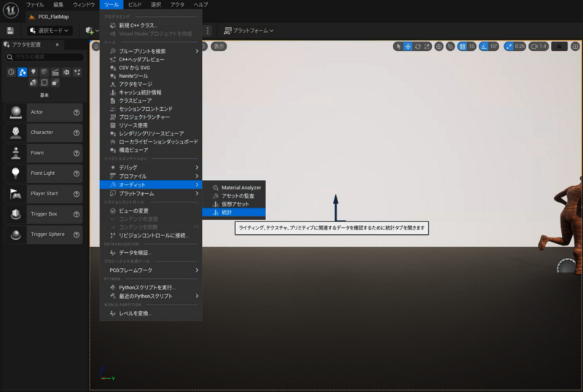This screenshot has height=392, width=583.
Task: Open help for the Point Light entry
Action: (x=77, y=173)
